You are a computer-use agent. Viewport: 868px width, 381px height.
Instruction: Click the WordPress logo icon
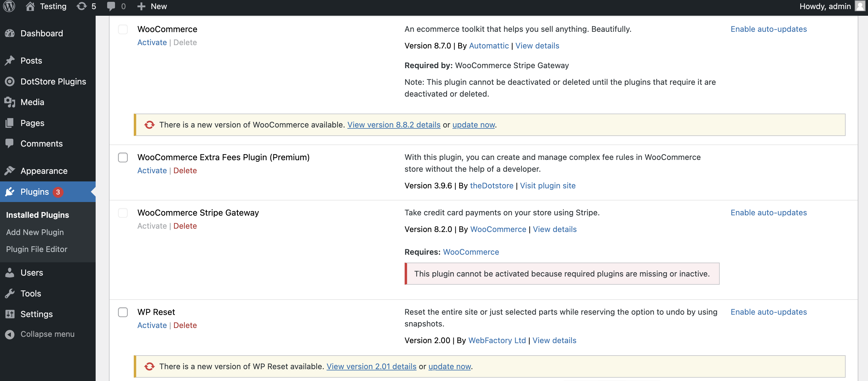pyautogui.click(x=9, y=6)
